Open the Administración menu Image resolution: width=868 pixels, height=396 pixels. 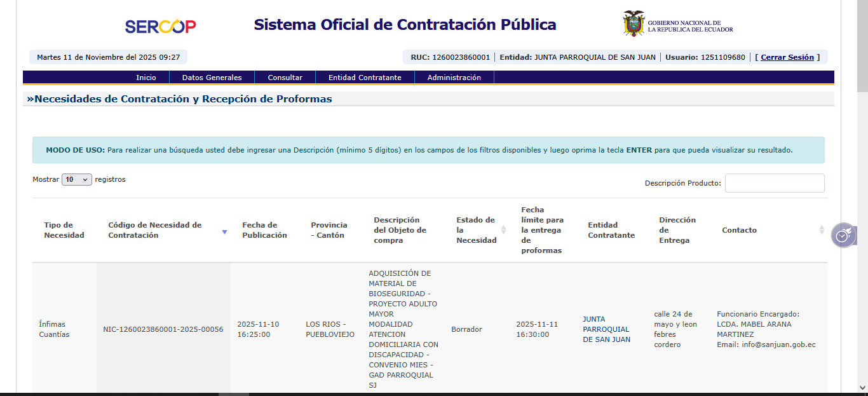tap(454, 78)
